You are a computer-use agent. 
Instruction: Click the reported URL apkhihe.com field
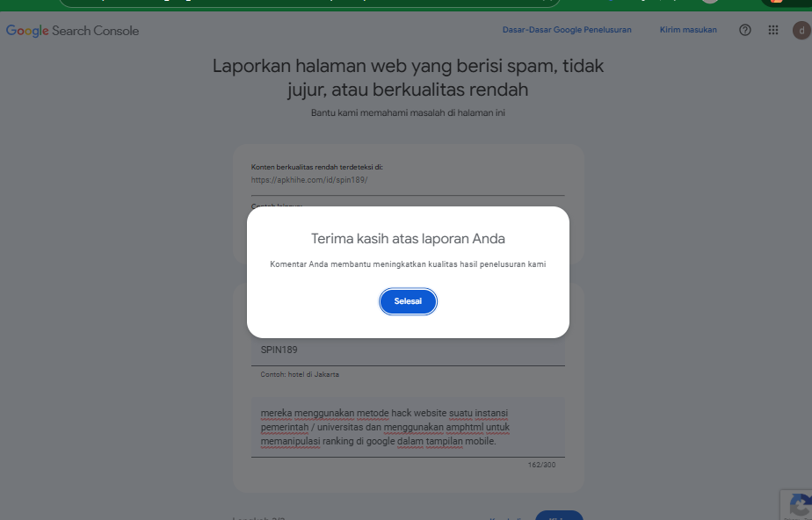coord(408,180)
